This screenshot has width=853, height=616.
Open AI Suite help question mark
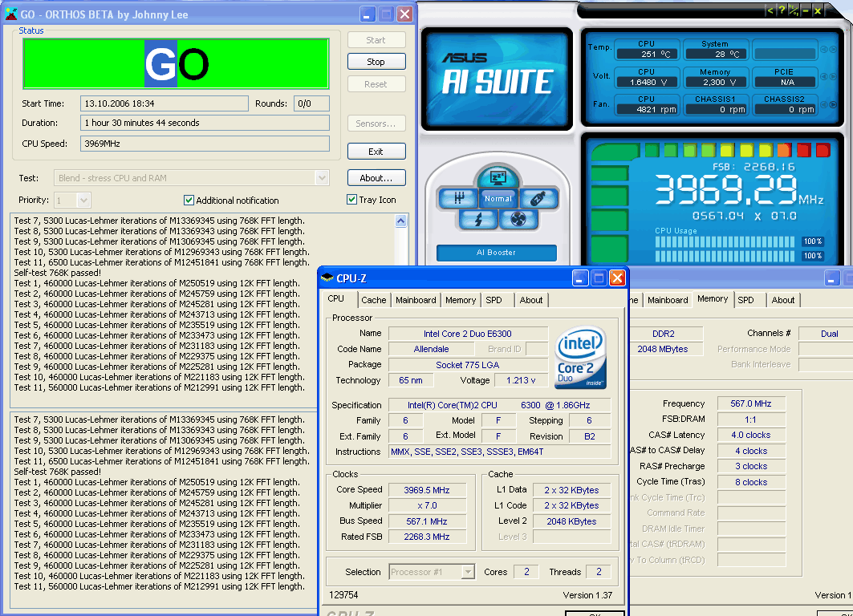click(782, 10)
